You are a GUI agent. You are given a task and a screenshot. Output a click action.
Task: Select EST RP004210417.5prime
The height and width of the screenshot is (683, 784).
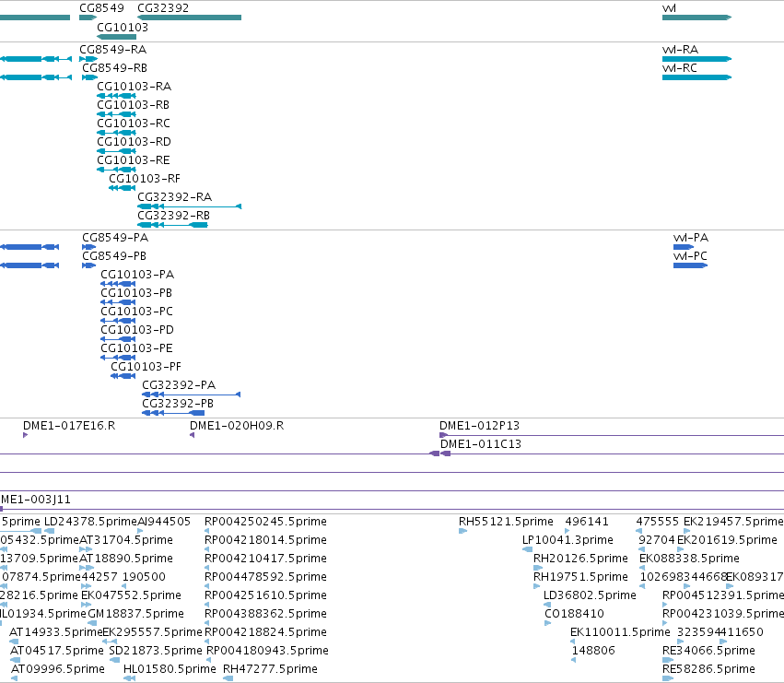(x=265, y=559)
